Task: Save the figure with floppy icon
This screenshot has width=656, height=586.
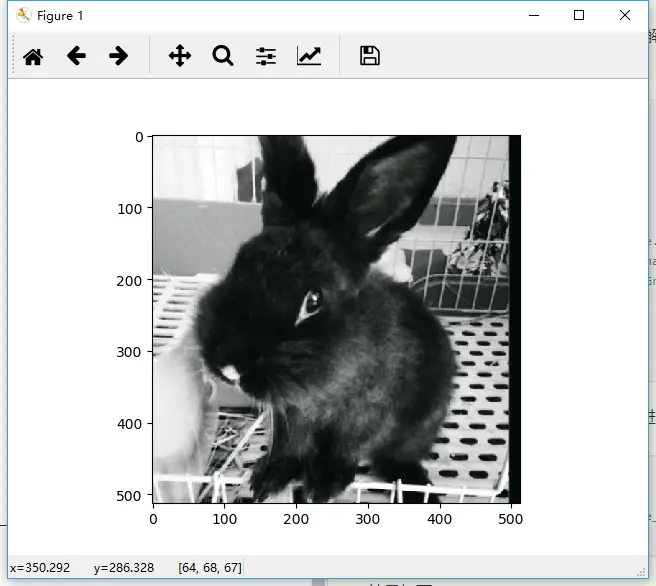Action: 370,56
